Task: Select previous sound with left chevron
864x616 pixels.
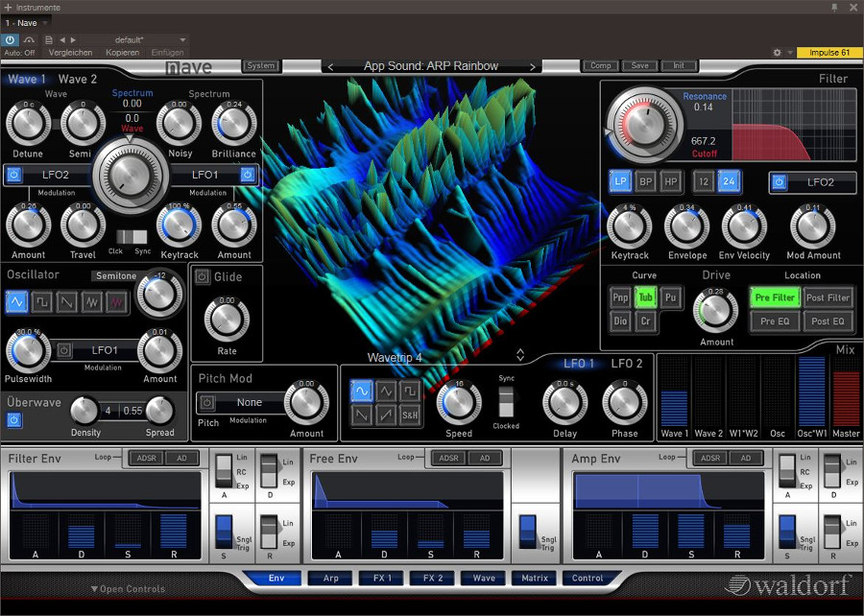Action: pos(330,67)
